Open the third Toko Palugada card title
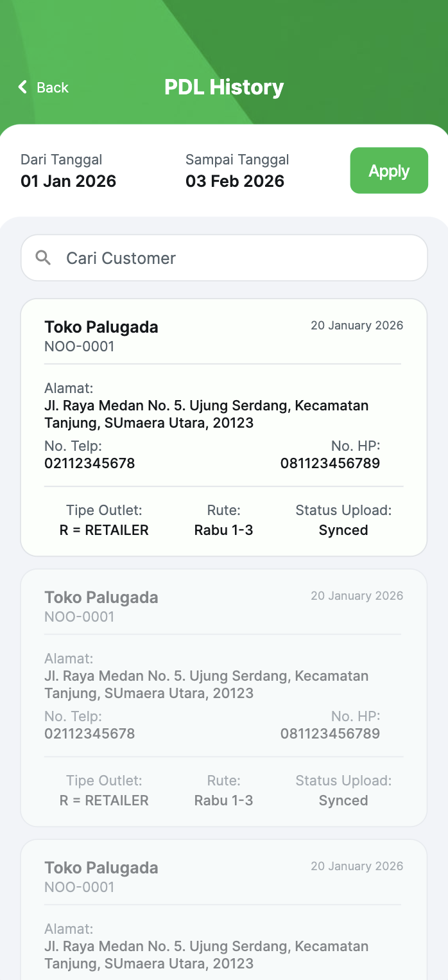The image size is (448, 980). coord(101,868)
